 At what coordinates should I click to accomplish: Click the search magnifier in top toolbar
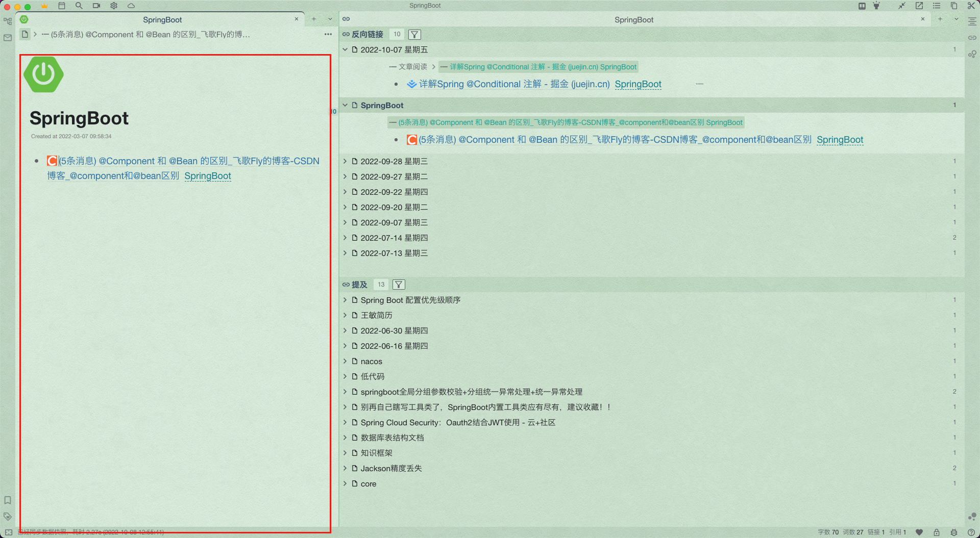[x=79, y=6]
